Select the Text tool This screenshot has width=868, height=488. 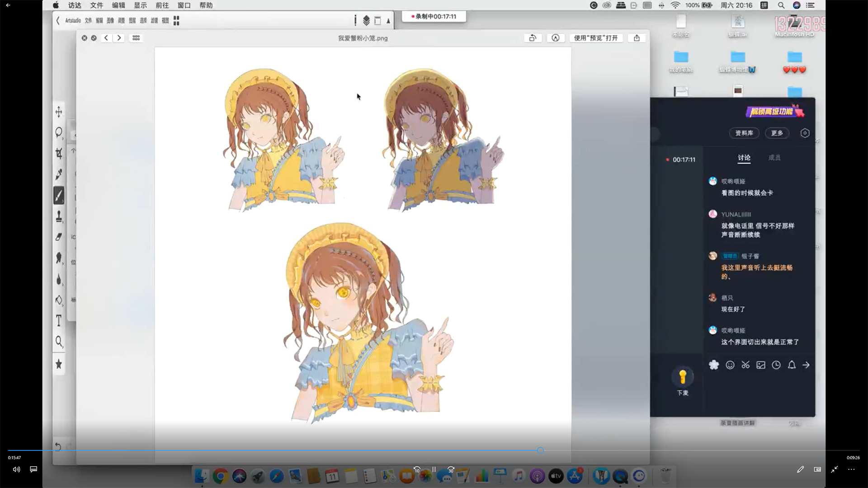(x=59, y=320)
